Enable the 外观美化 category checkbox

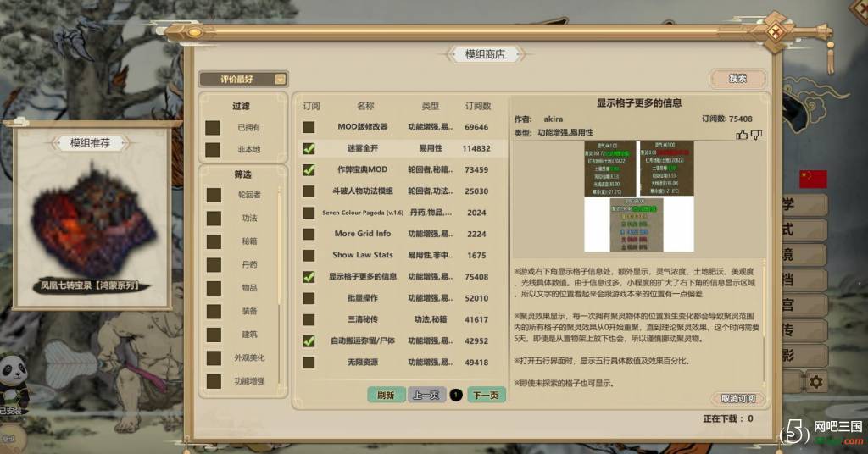(x=214, y=357)
